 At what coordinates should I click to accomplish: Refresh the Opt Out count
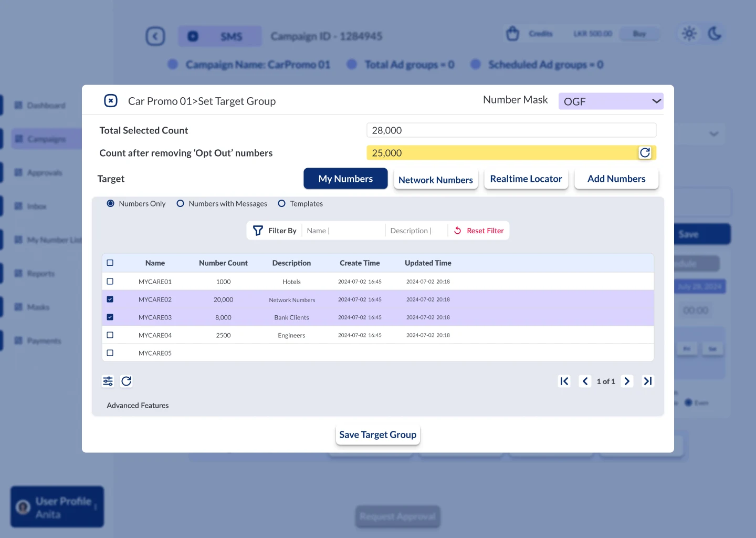click(645, 153)
